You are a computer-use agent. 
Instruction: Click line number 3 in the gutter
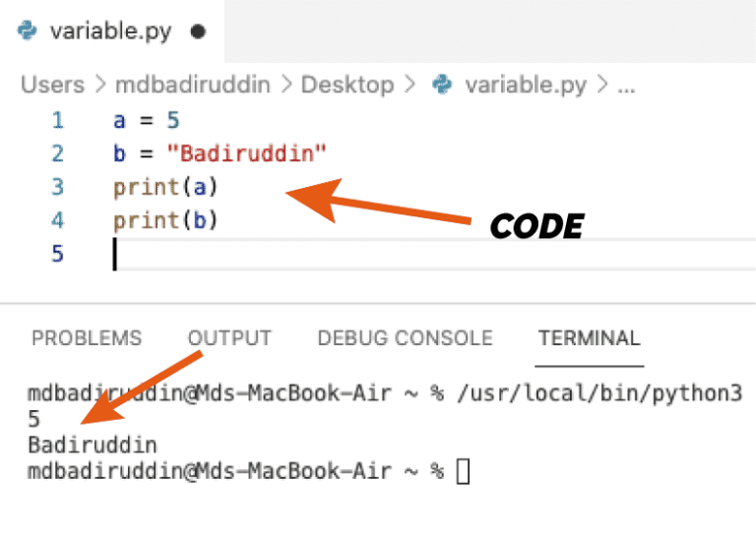pos(58,187)
